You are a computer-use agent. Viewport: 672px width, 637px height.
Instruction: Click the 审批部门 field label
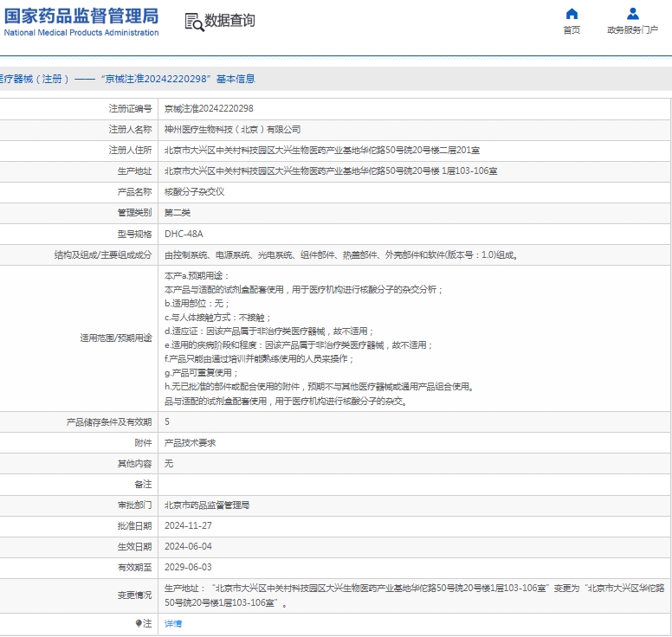click(134, 505)
